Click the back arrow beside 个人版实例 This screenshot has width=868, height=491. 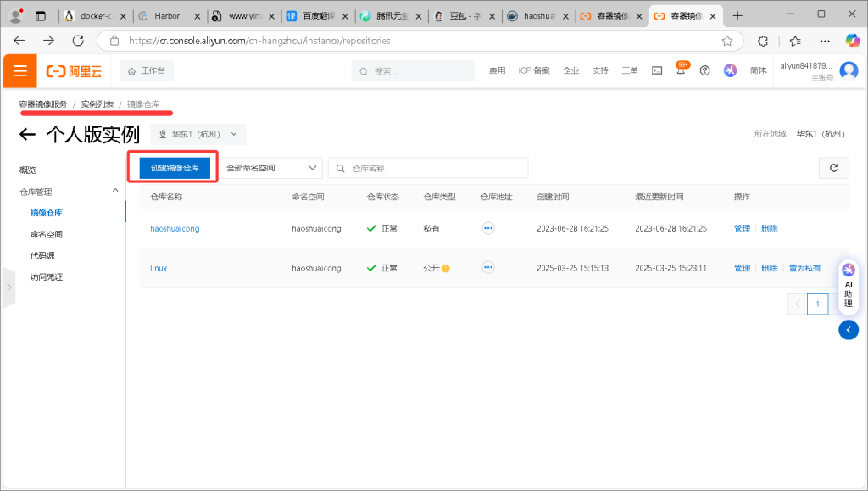pos(28,134)
